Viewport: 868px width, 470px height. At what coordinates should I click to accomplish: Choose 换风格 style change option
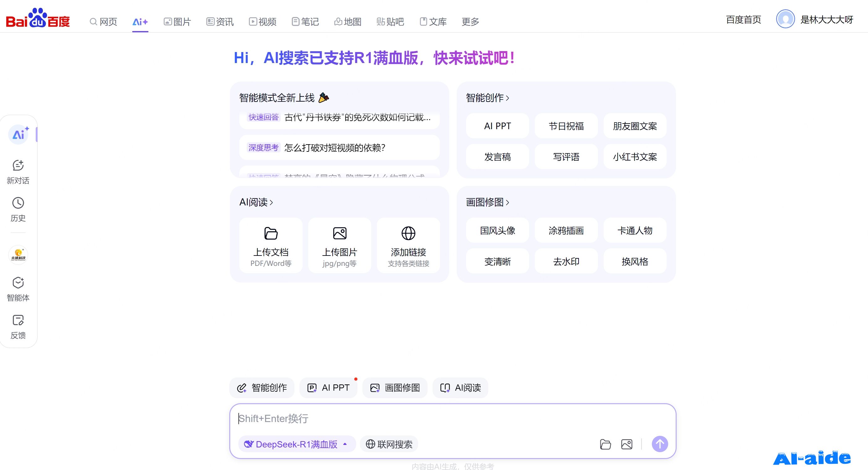point(635,261)
